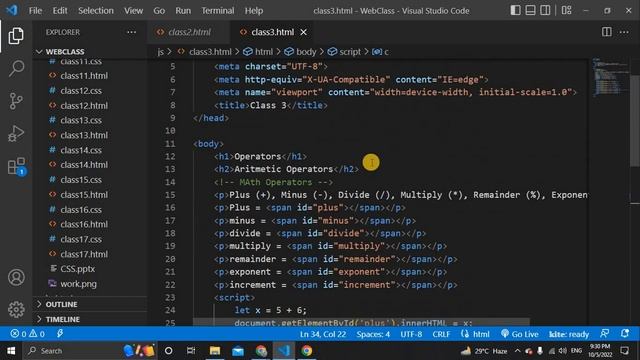Open the File menu
This screenshot has height=360, width=640.
tap(35, 11)
